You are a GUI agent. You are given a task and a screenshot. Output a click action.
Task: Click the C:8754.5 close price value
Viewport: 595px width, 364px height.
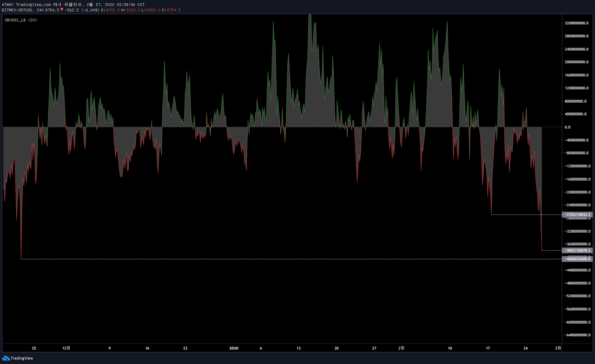[x=172, y=10]
